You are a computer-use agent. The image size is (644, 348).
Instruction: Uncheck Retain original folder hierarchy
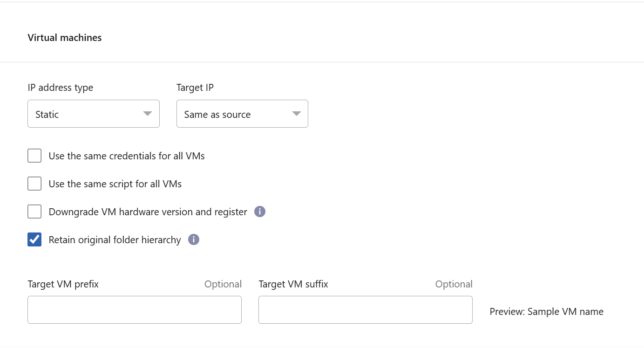[34, 240]
